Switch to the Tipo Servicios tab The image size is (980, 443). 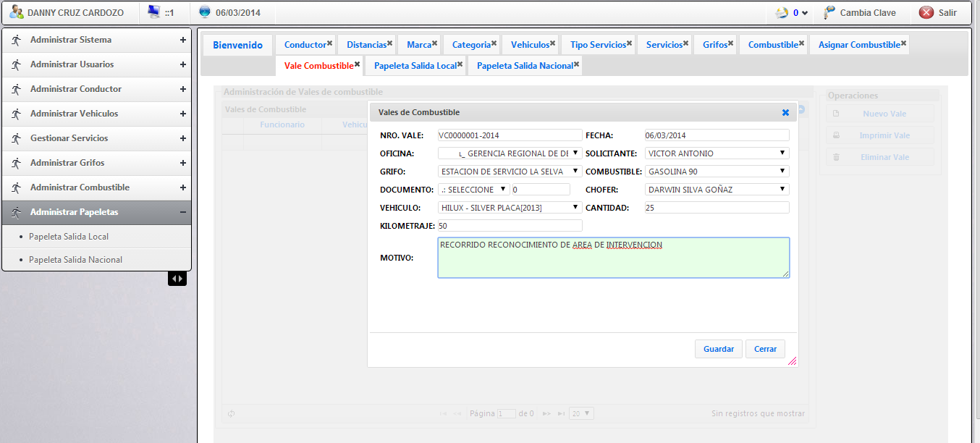coord(598,45)
